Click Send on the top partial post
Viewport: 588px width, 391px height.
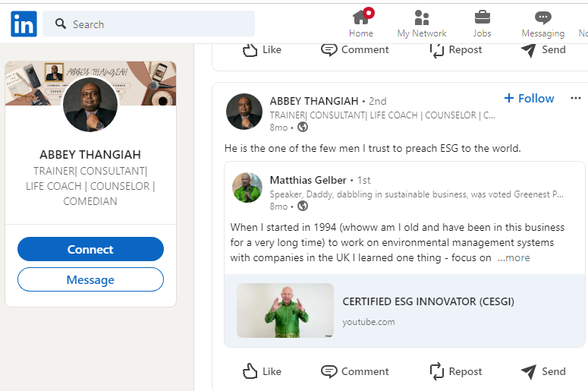coord(543,49)
